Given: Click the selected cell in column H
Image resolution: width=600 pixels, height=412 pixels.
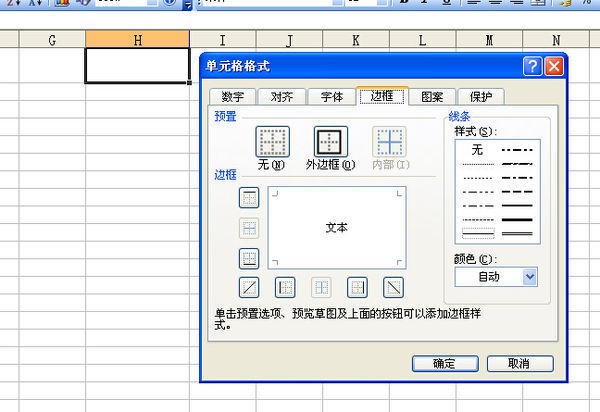Looking at the screenshot, I should tap(137, 65).
